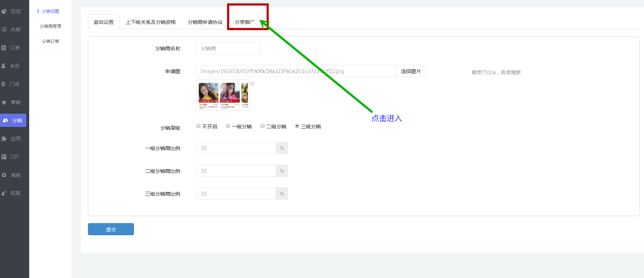This screenshot has height=278, width=644.
Task: Click the uploaded 申请图 thumbnail preview
Action: pyautogui.click(x=223, y=95)
